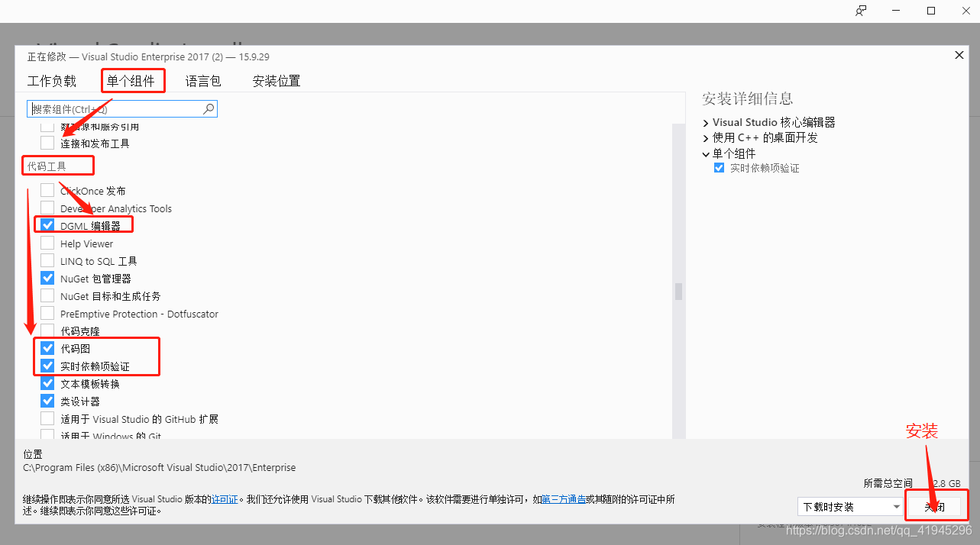Check 适用于 Visual Studio 的 GitHub 扩展
Image resolution: width=980 pixels, height=545 pixels.
tap(47, 418)
